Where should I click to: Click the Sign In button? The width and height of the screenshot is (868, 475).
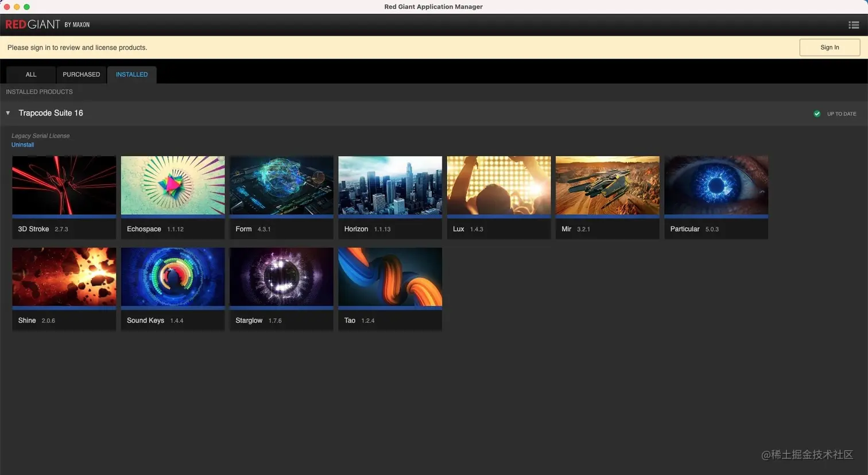pyautogui.click(x=830, y=48)
